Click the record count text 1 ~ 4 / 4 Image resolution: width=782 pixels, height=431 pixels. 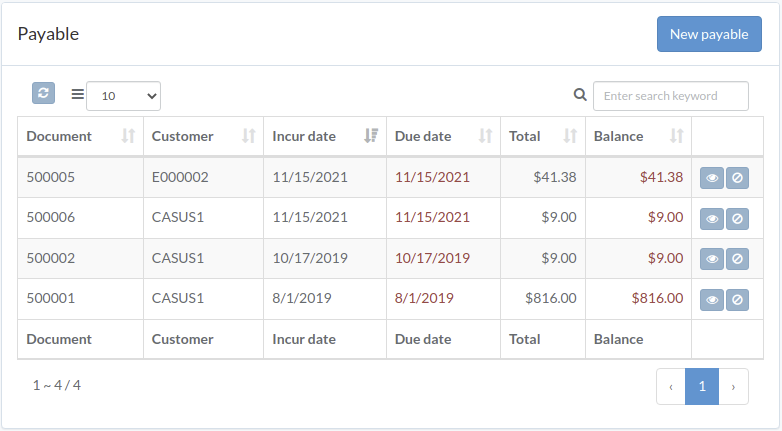[57, 385]
